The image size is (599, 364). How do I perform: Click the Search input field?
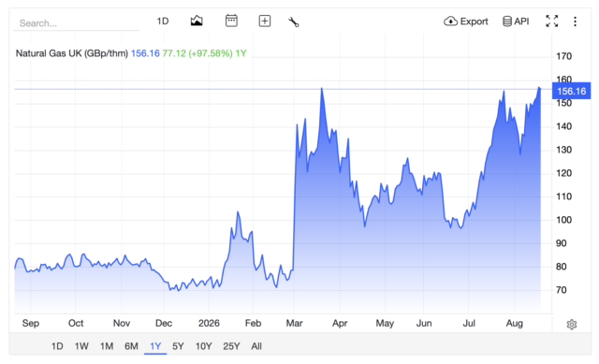[77, 23]
